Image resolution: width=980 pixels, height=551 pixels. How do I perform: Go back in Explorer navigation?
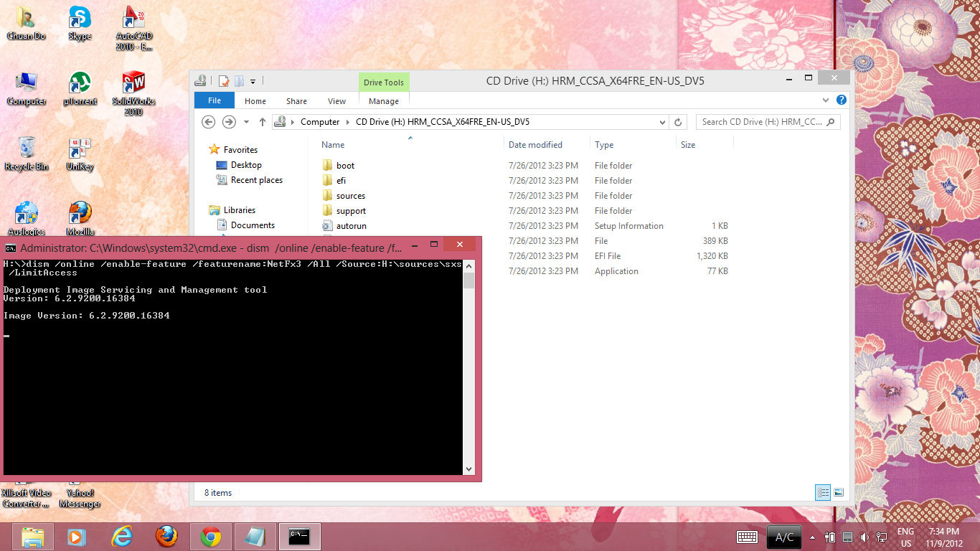click(x=209, y=122)
